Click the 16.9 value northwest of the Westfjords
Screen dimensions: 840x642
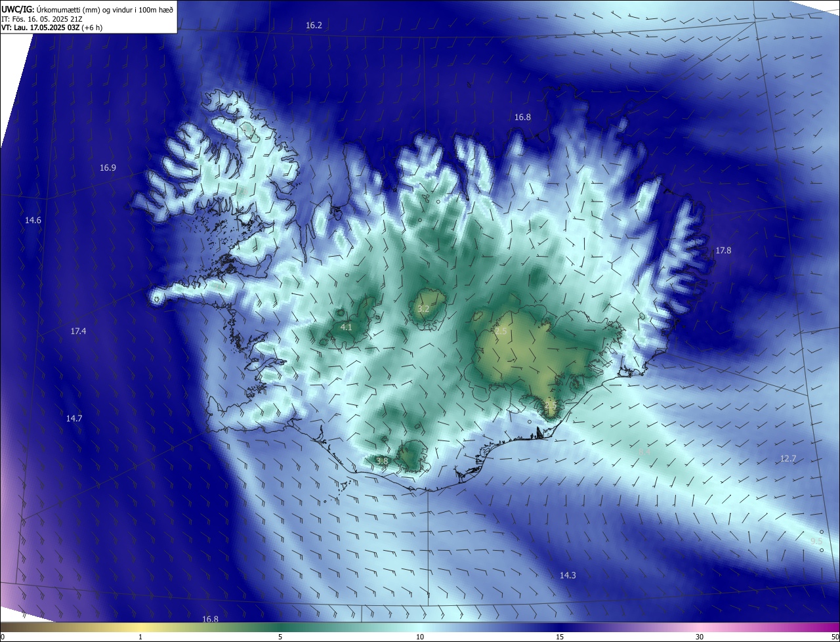108,167
